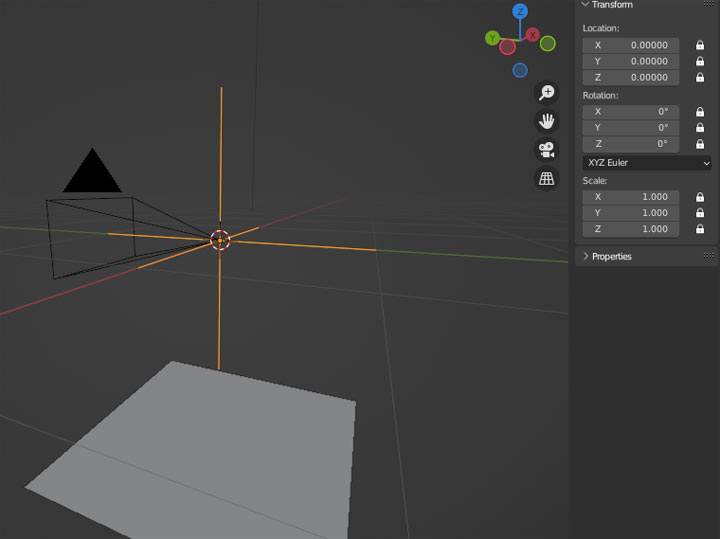Toggle lock for Rotation X

coord(700,112)
